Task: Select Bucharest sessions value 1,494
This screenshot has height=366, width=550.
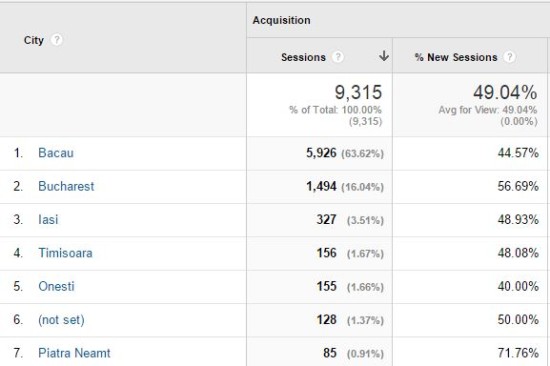Action: (x=321, y=186)
